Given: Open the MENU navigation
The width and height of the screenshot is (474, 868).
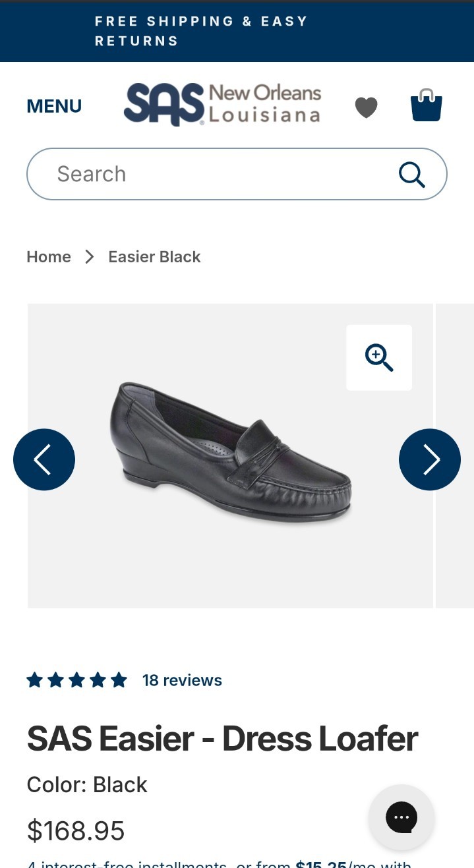Looking at the screenshot, I should [54, 106].
